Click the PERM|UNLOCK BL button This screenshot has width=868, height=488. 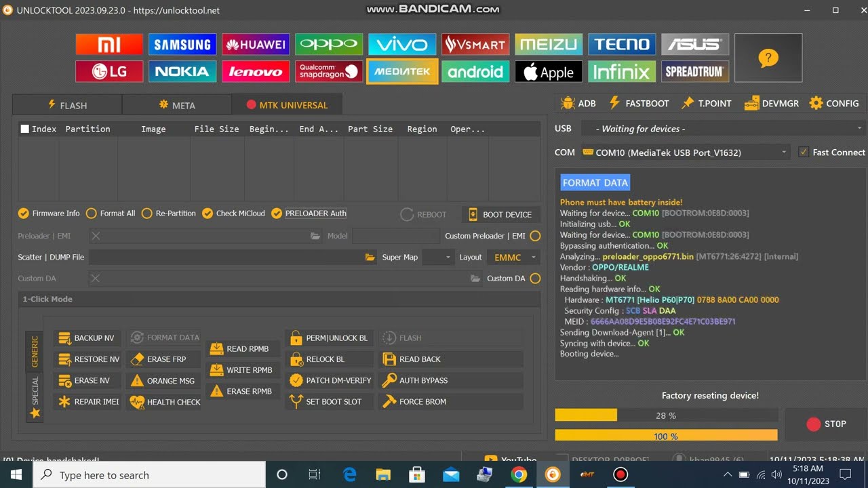[x=330, y=338]
